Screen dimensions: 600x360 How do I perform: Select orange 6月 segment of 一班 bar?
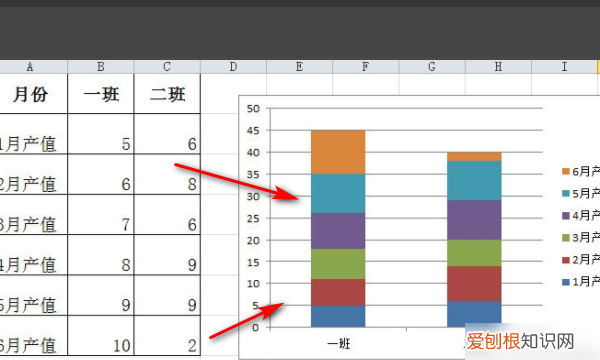(x=338, y=152)
